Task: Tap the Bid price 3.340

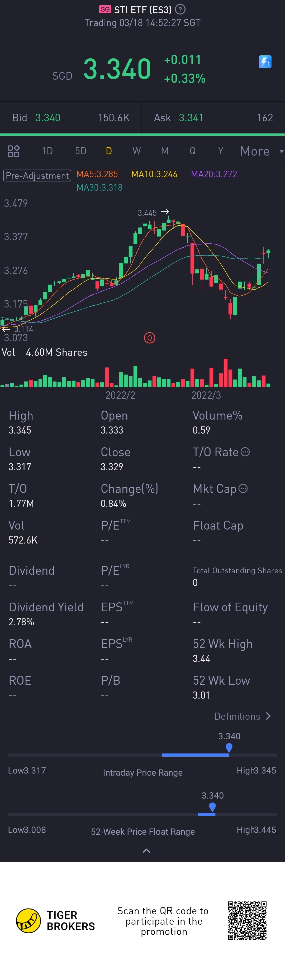Action: tap(47, 118)
